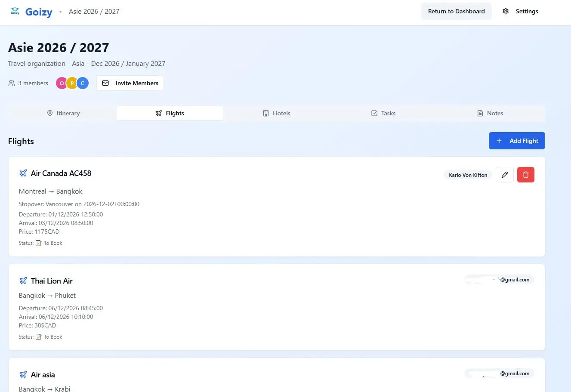This screenshot has height=392, width=571.
Task: Click the Price: 1175CAD text
Action: coord(39,231)
